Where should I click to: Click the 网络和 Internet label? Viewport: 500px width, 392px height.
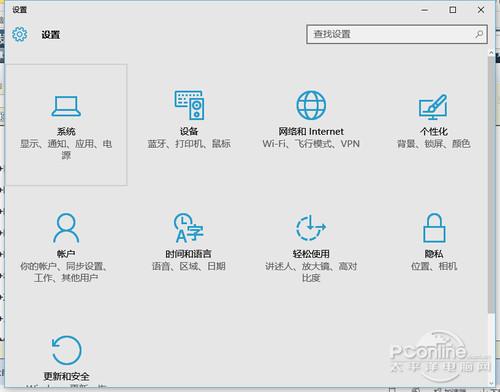(x=311, y=131)
